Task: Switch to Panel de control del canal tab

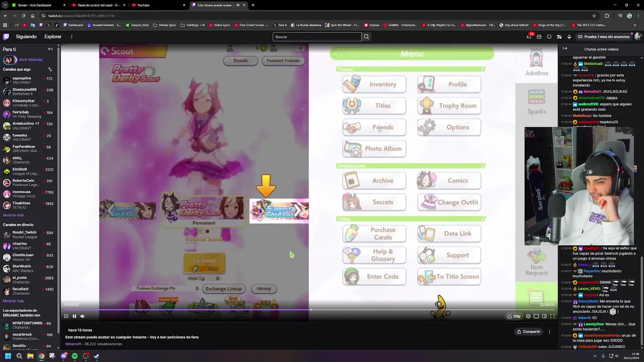Action: tap(99, 5)
